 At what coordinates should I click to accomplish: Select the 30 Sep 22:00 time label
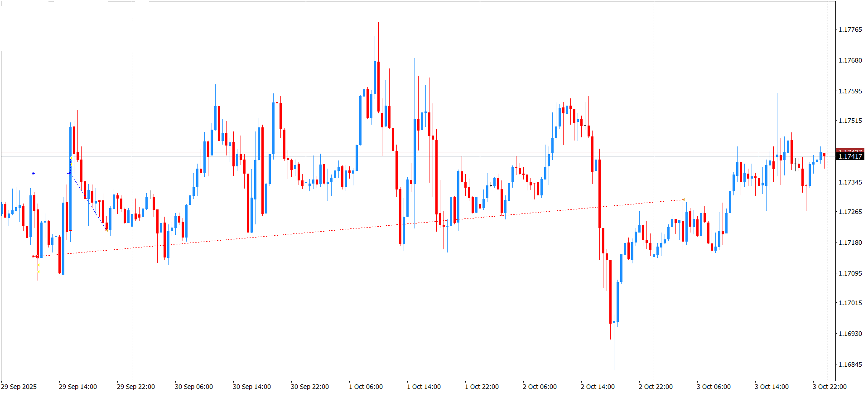click(310, 387)
